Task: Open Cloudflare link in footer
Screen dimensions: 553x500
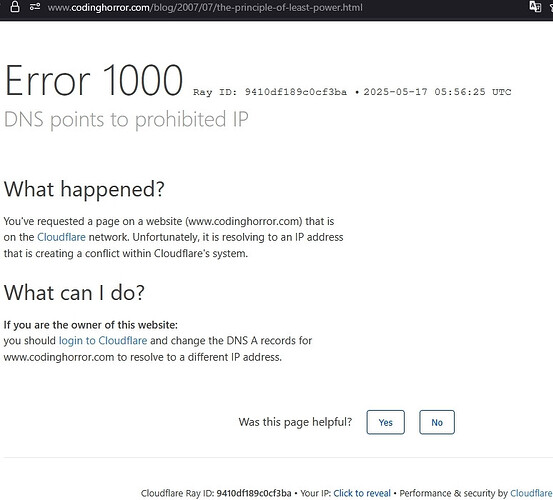Action: coord(531,493)
